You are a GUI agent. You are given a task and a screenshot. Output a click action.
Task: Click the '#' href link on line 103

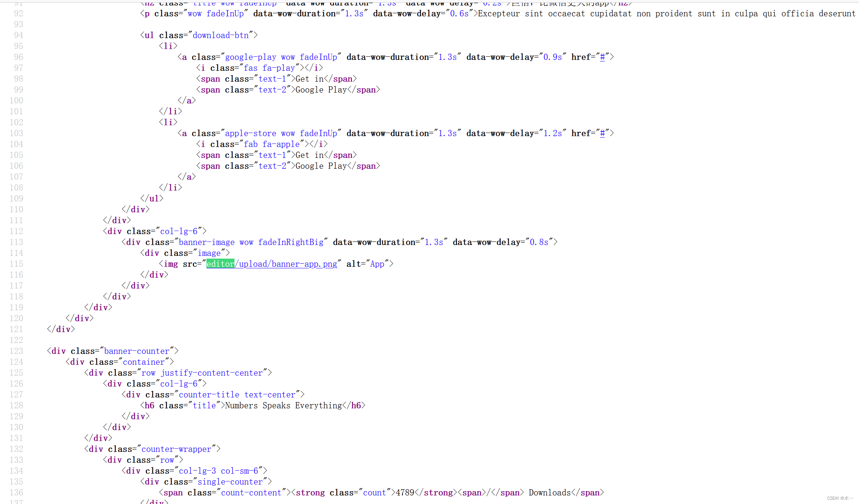pos(602,133)
